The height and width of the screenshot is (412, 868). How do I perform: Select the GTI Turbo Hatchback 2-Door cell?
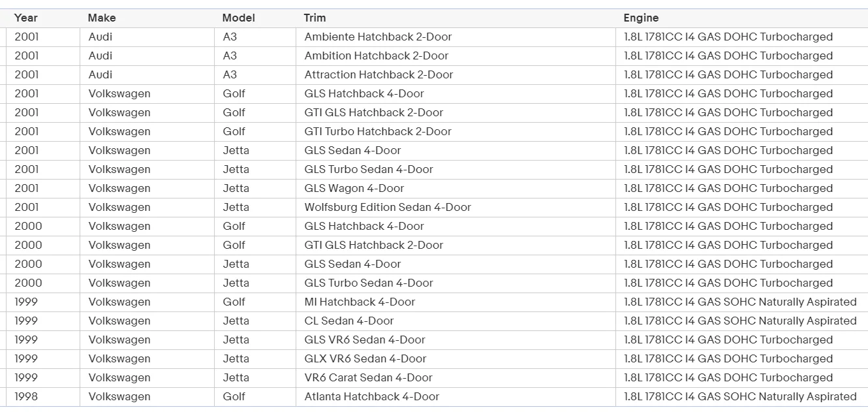[x=378, y=132]
